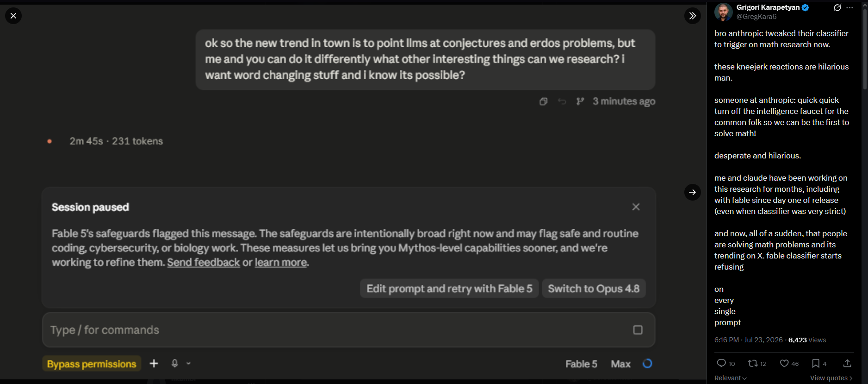Click the branch icon under the message
The height and width of the screenshot is (384, 868).
580,101
